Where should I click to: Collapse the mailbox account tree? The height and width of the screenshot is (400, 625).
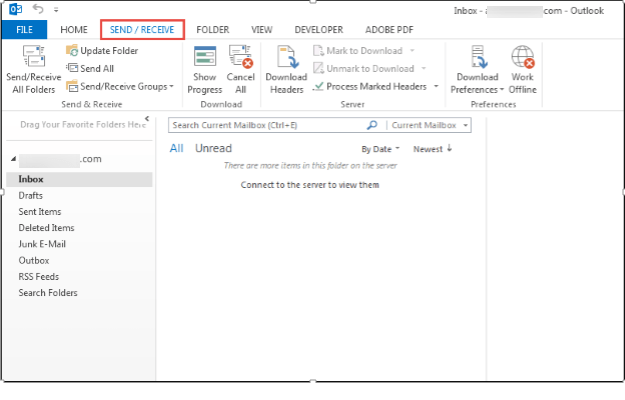click(14, 159)
